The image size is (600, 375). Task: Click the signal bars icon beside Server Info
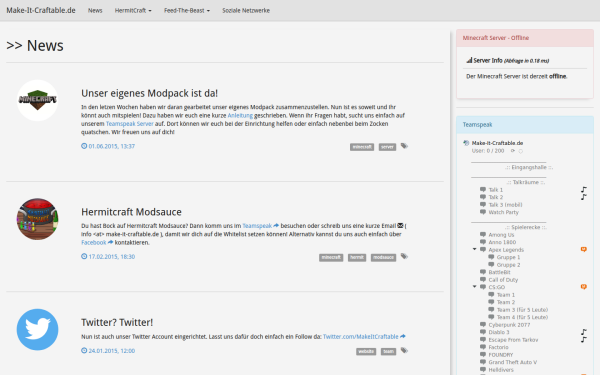pyautogui.click(x=469, y=60)
